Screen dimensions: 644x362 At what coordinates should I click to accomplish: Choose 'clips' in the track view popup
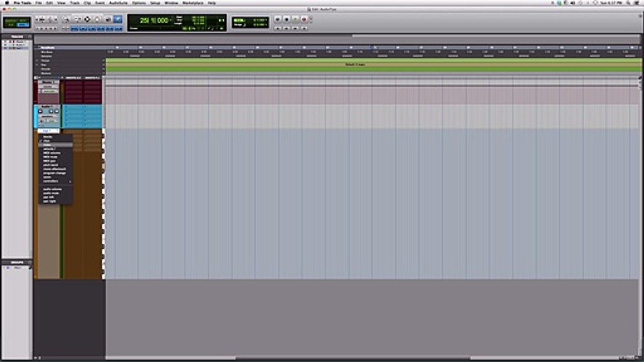click(x=55, y=141)
